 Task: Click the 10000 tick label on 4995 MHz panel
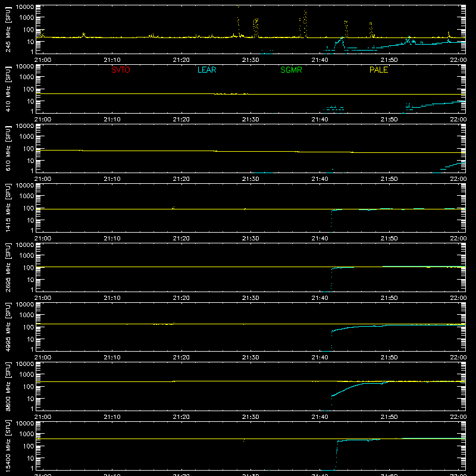(x=25, y=305)
